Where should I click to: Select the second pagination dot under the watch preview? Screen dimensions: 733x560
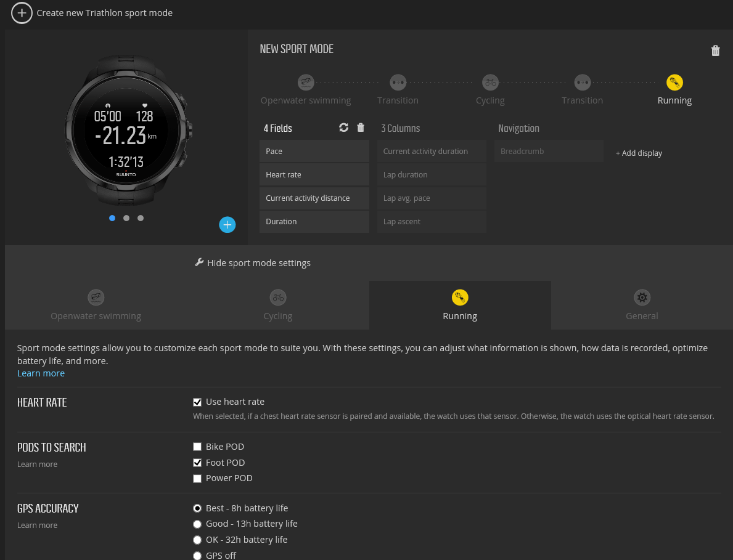pos(126,218)
